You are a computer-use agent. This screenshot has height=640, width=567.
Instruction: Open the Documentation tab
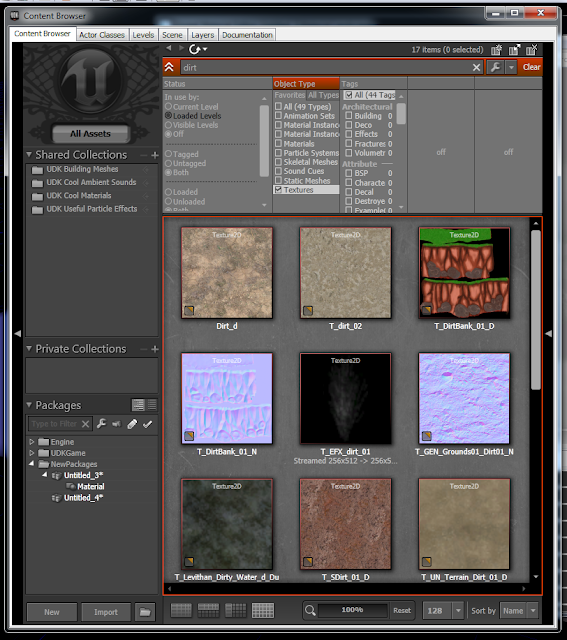click(x=247, y=35)
